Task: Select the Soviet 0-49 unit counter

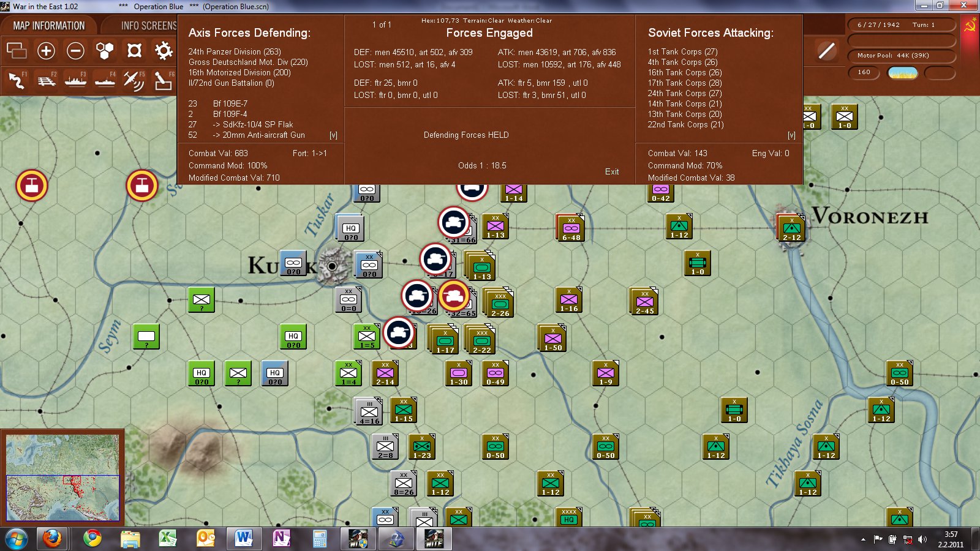Action: coord(496,373)
